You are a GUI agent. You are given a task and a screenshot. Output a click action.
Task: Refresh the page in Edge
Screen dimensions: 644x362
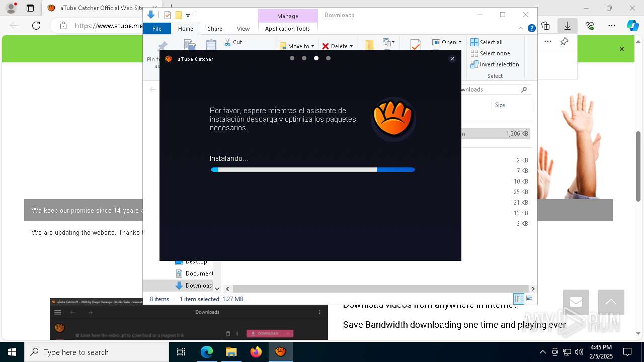click(36, 26)
